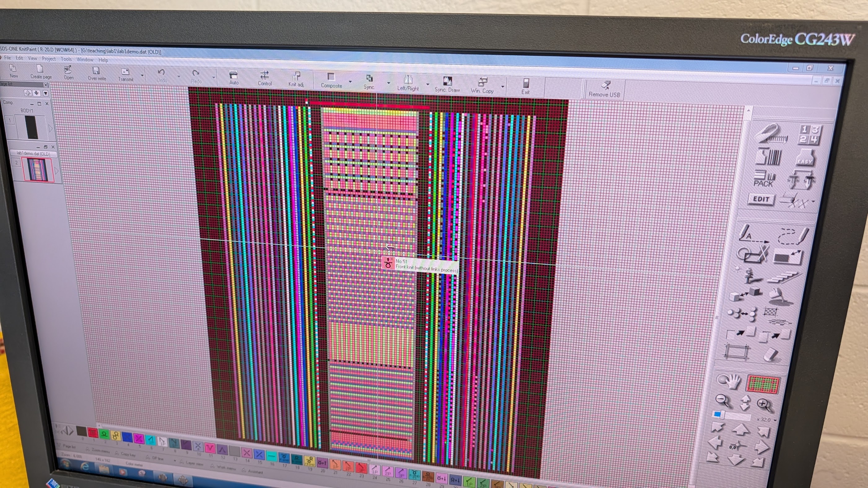The image size is (868, 488).
Task: Open the Tools menu
Action: [x=66, y=59]
